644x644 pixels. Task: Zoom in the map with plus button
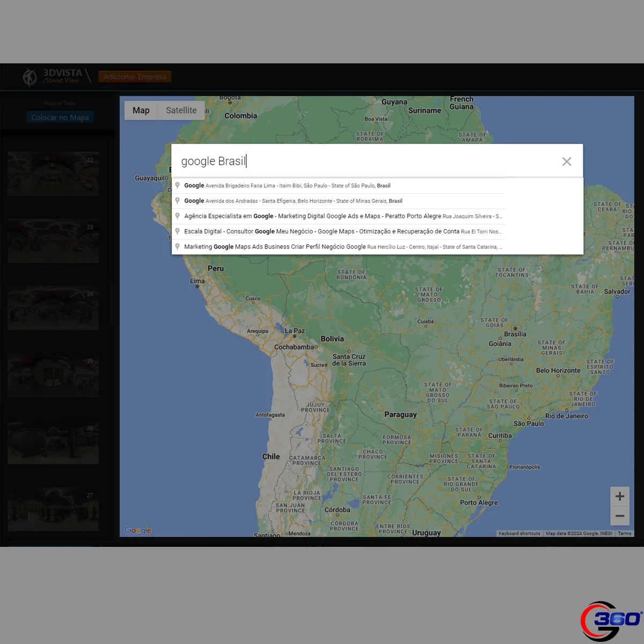(620, 496)
